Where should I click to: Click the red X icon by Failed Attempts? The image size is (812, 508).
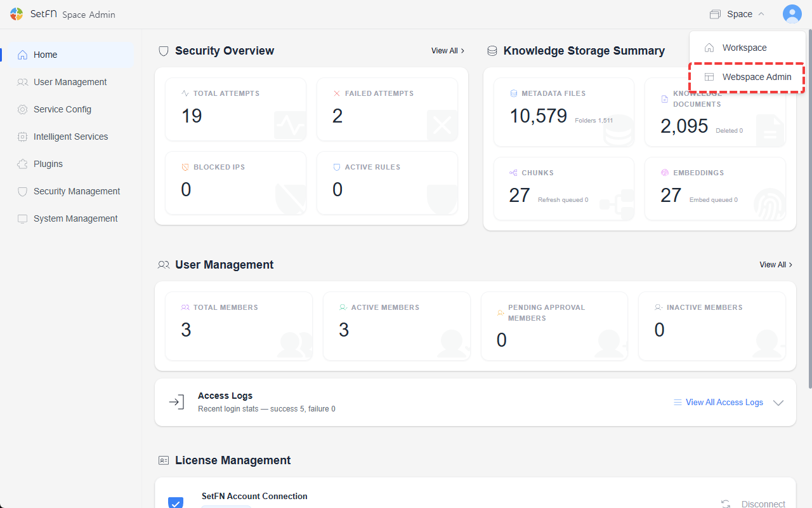click(x=337, y=93)
